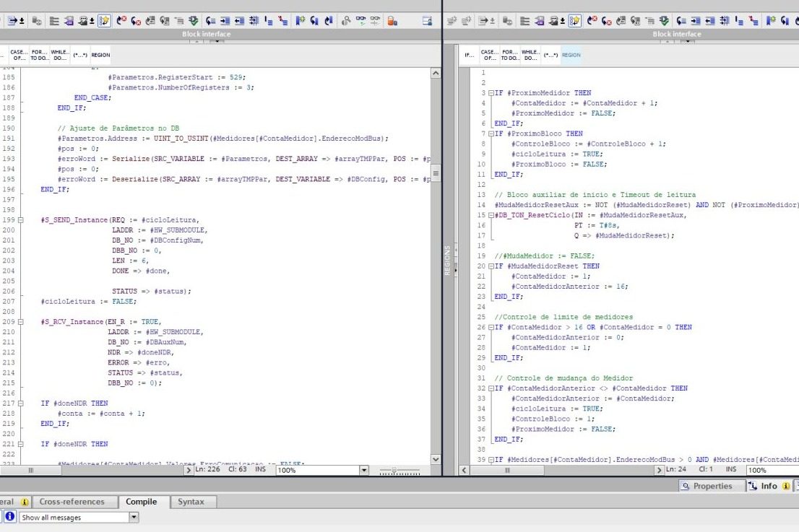Screen dimensions: 799x532
Task: Go to next bookmark in left editor toolbar
Action: point(314,21)
